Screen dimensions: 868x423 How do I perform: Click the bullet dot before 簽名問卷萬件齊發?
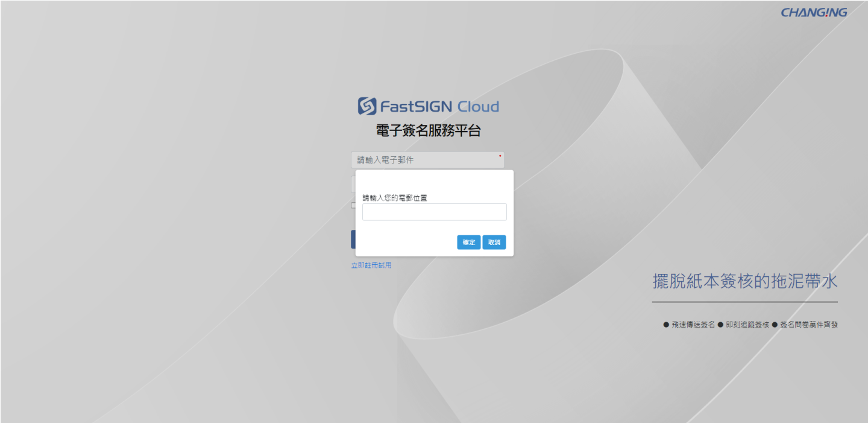pyautogui.click(x=775, y=325)
